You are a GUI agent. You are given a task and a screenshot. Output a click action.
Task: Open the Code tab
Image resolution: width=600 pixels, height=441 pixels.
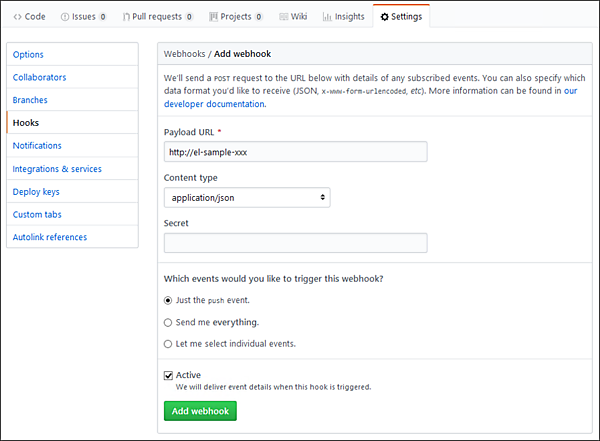[x=29, y=16]
